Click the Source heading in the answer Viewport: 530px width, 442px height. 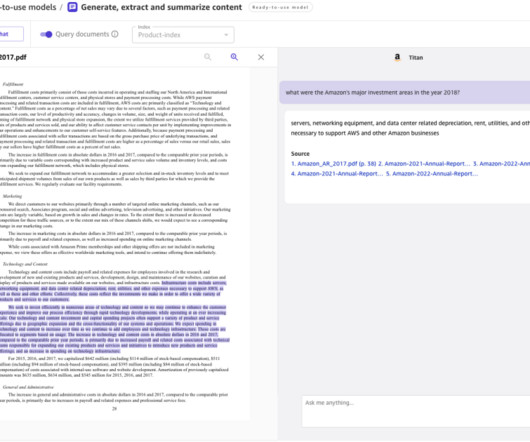tap(300, 154)
